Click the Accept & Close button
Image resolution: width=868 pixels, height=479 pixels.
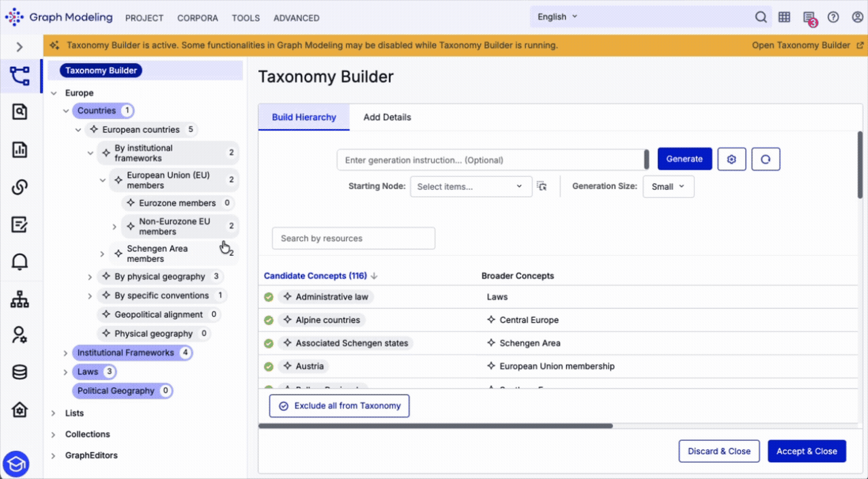(x=807, y=451)
